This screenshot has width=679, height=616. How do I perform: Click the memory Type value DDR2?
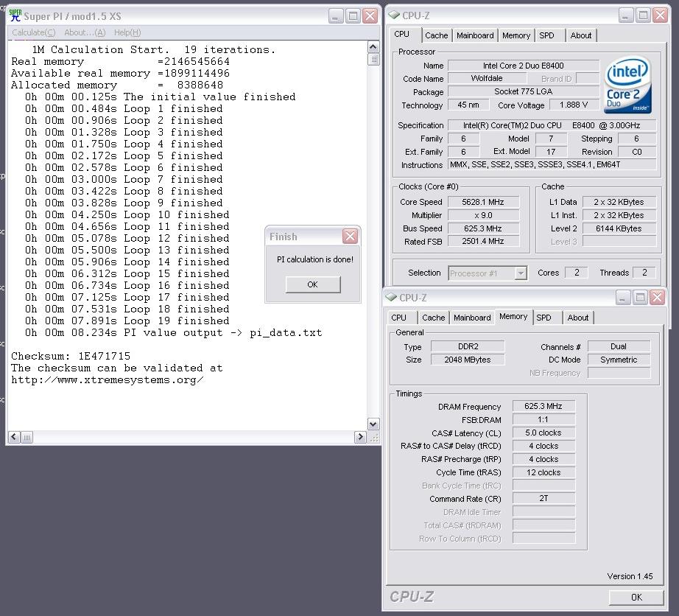point(468,346)
